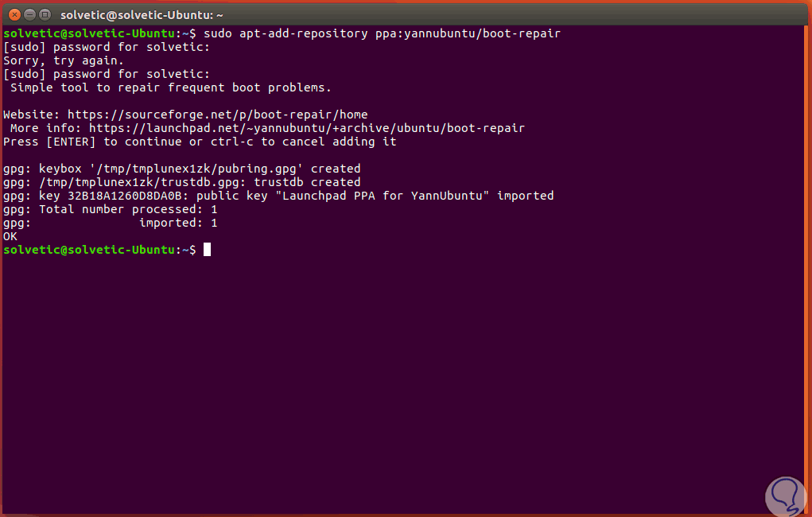Click the solvetic@solvetic-Ubuntu window title
Image resolution: width=812 pixels, height=517 pixels.
pos(142,14)
